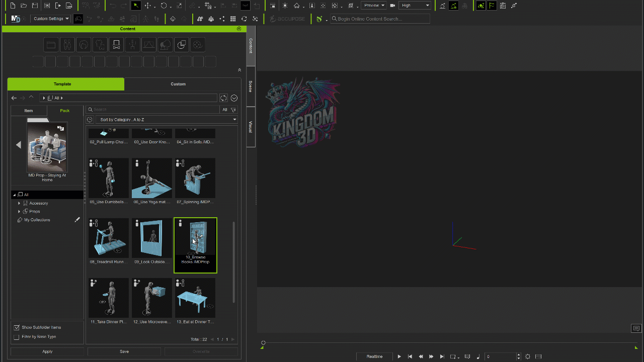The image size is (644, 362).
Task: Click the edit pencil beside My Collections
Action: tap(77, 220)
